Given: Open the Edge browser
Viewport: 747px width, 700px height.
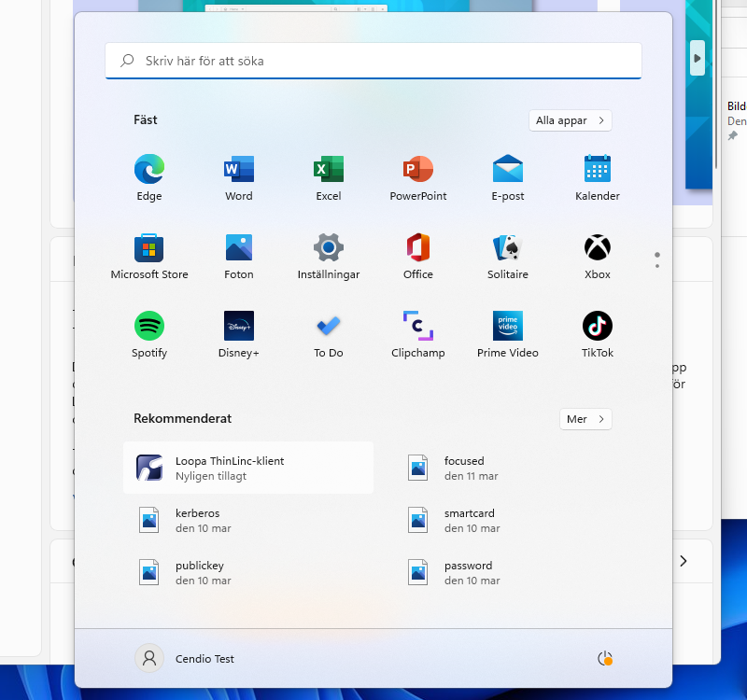Looking at the screenshot, I should click(x=149, y=177).
